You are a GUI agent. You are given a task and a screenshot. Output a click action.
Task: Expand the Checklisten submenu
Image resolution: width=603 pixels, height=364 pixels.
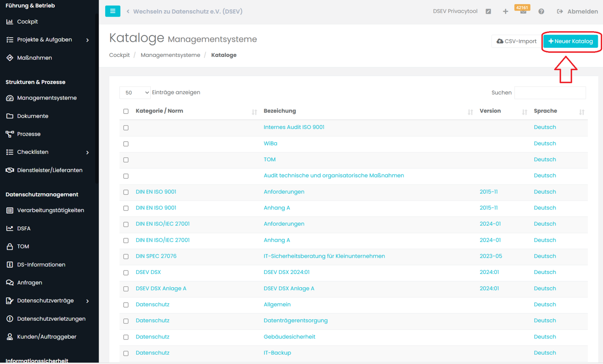(x=87, y=152)
